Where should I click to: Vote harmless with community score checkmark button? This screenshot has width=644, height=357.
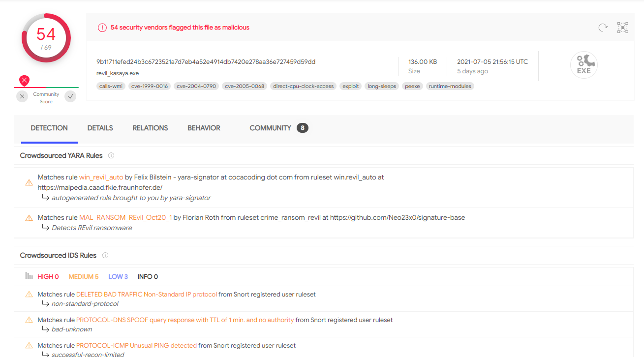click(x=71, y=96)
